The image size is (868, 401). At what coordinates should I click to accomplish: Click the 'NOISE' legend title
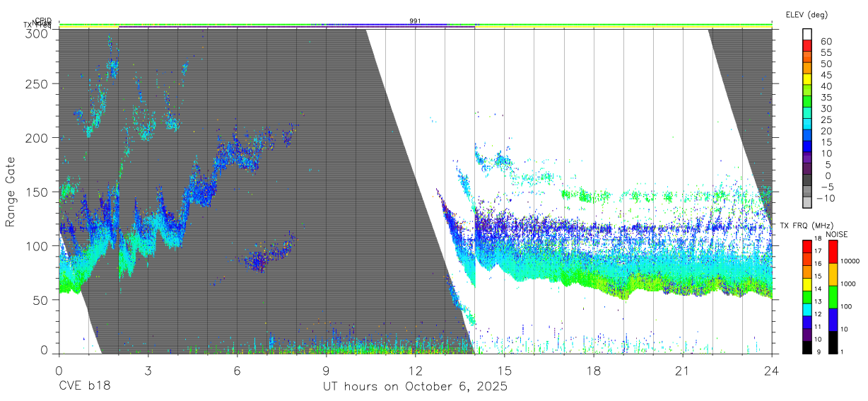click(836, 233)
